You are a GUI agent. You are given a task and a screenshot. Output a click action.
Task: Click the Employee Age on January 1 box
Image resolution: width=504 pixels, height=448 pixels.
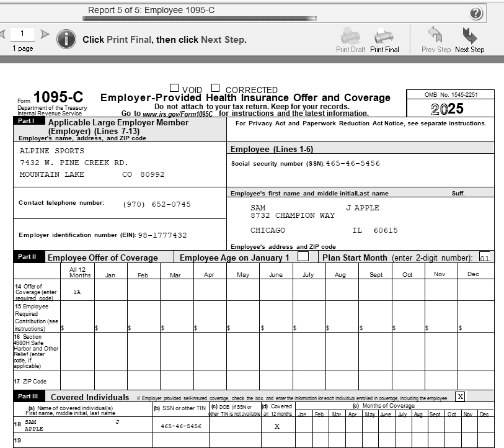[303, 257]
